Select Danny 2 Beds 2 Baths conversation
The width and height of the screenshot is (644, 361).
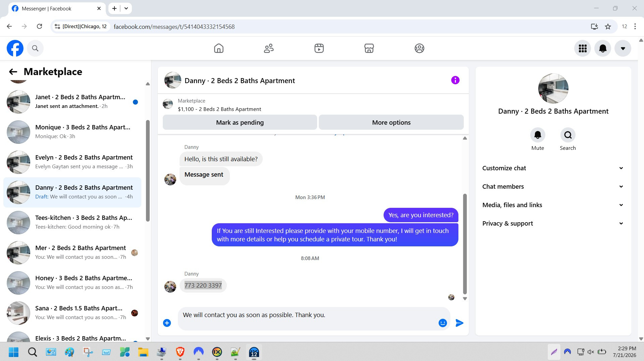coord(72,192)
